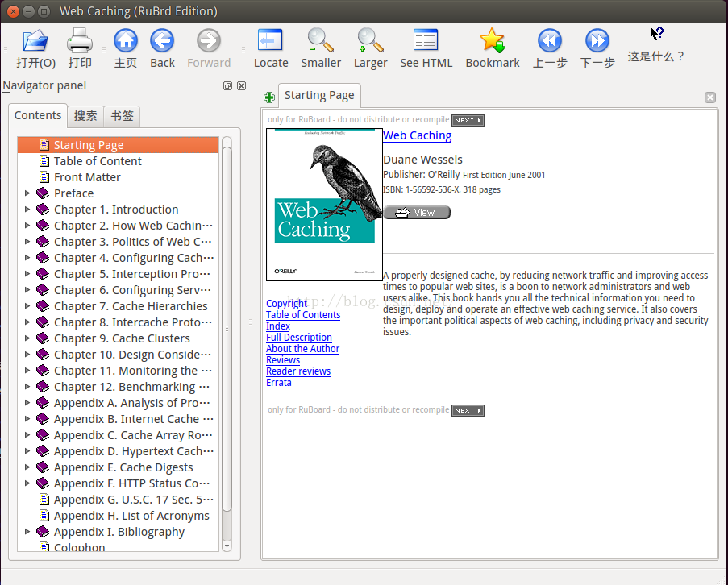This screenshot has height=585, width=728.
Task: Expand Chapter 4. Configuring Cache node
Action: 27,258
